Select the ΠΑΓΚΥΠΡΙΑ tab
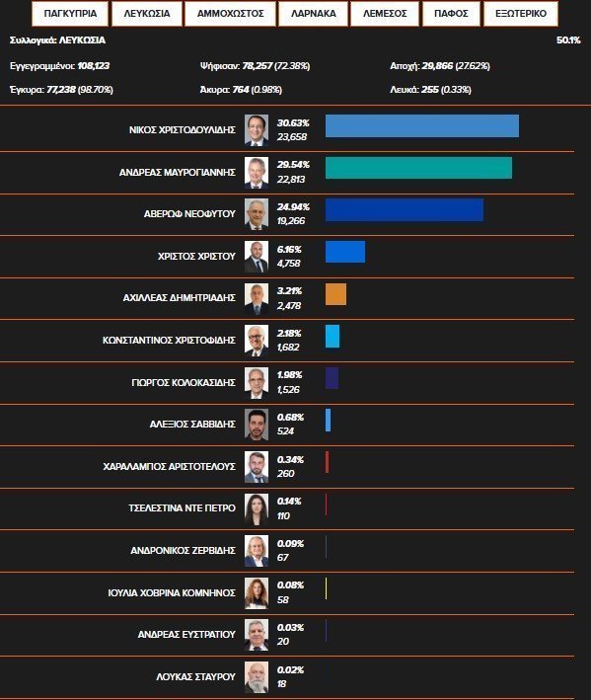Image resolution: width=591 pixels, height=700 pixels. pos(70,14)
